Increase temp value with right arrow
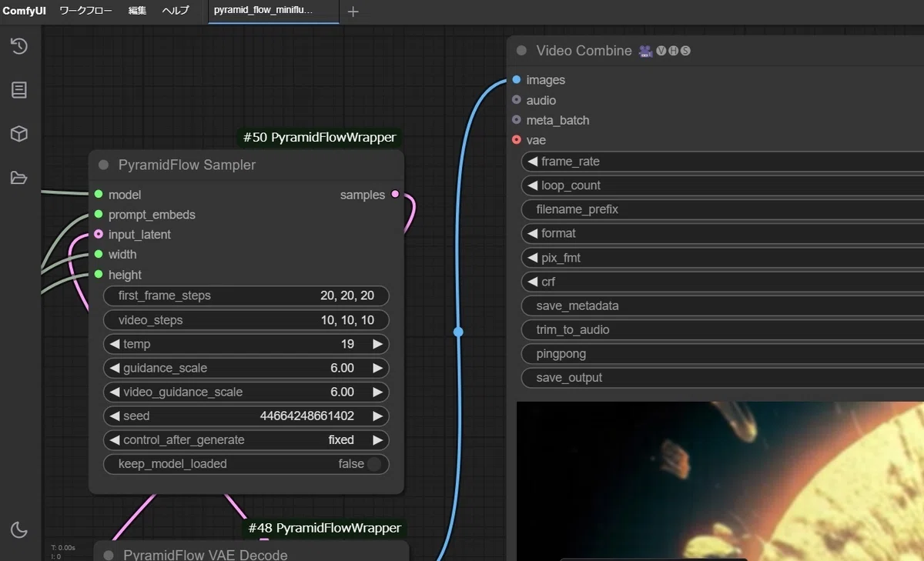This screenshot has width=924, height=561. (x=377, y=344)
